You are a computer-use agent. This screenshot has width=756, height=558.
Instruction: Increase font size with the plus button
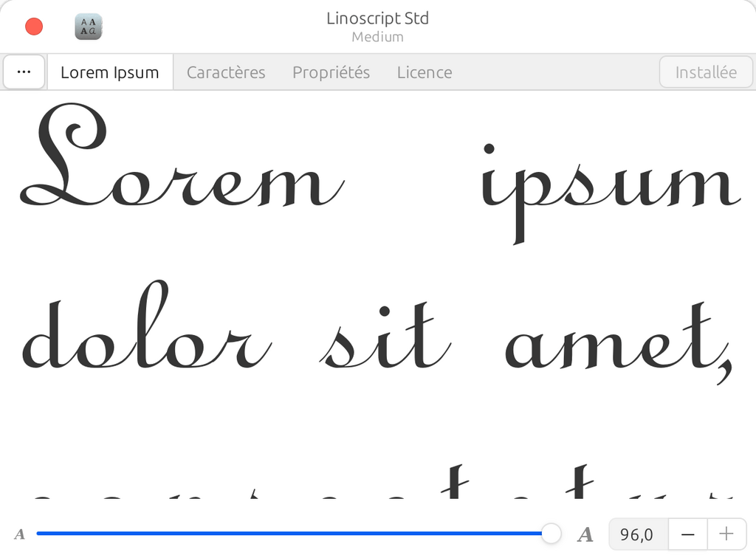[x=726, y=534]
